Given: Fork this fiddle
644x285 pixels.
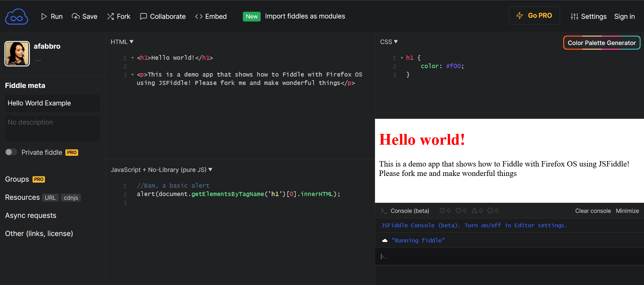Looking at the screenshot, I should (x=118, y=16).
